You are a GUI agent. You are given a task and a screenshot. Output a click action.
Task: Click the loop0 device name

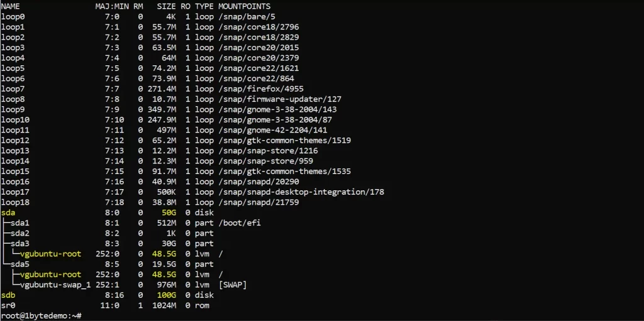[x=13, y=17]
